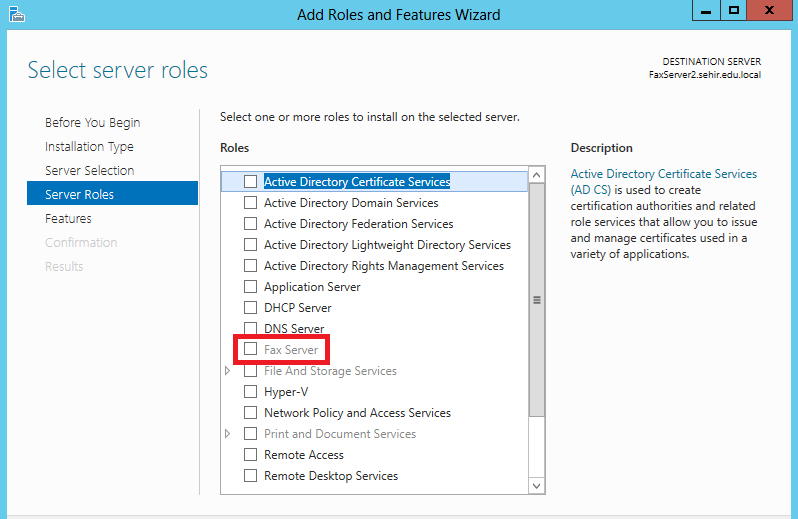Maximize the Add Roles and Features Wizard window

point(734,11)
